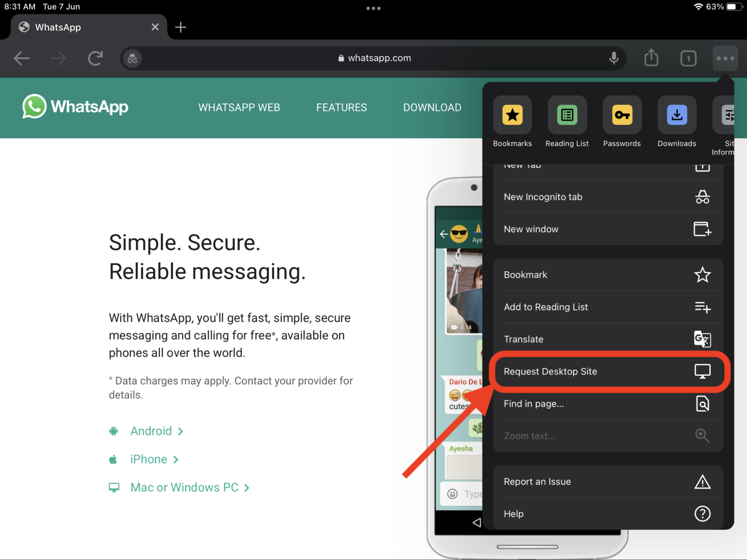747x560 pixels.
Task: Tap the address bar whatsapp.com
Action: click(x=374, y=58)
